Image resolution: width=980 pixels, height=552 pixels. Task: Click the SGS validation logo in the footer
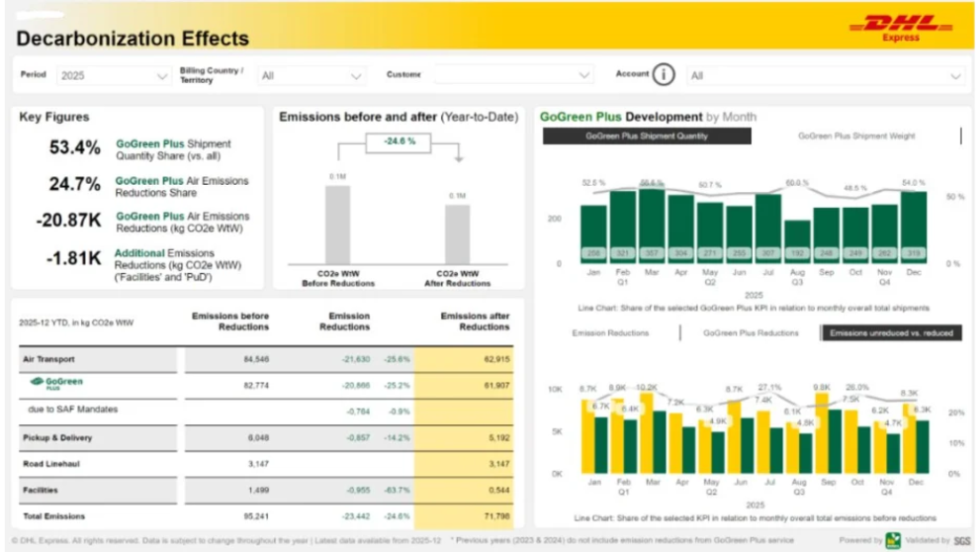[x=962, y=541]
